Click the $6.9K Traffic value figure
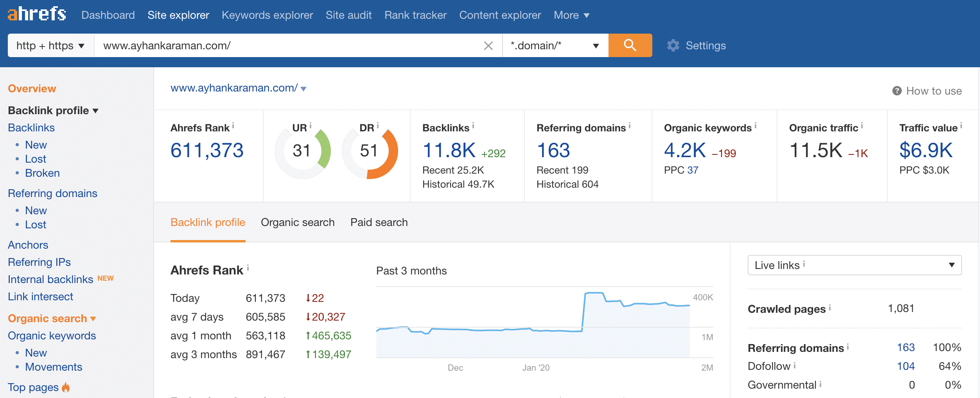The width and height of the screenshot is (980, 398). (x=926, y=150)
